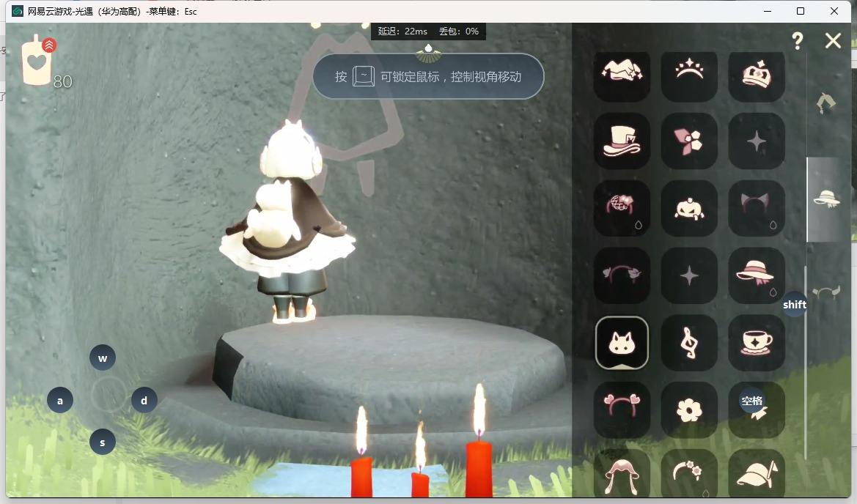
Task: Choose the wide brim sun hat with ribbon
Action: tap(757, 275)
